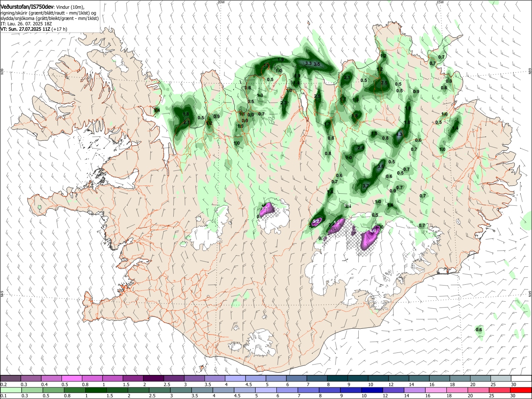
Task: Click the 'IT: Lau. 26. 07. 2025 18Z' line
Action: (26, 24)
